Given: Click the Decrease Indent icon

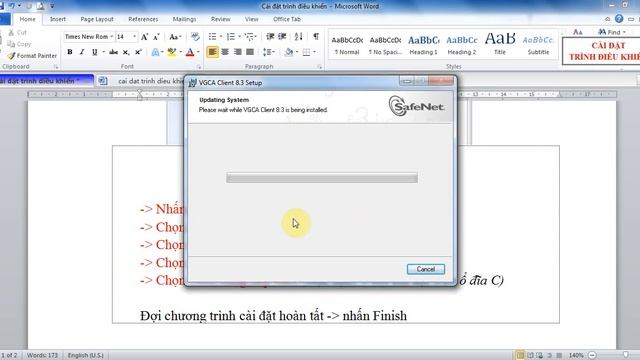Looking at the screenshot, I should click(270, 37).
